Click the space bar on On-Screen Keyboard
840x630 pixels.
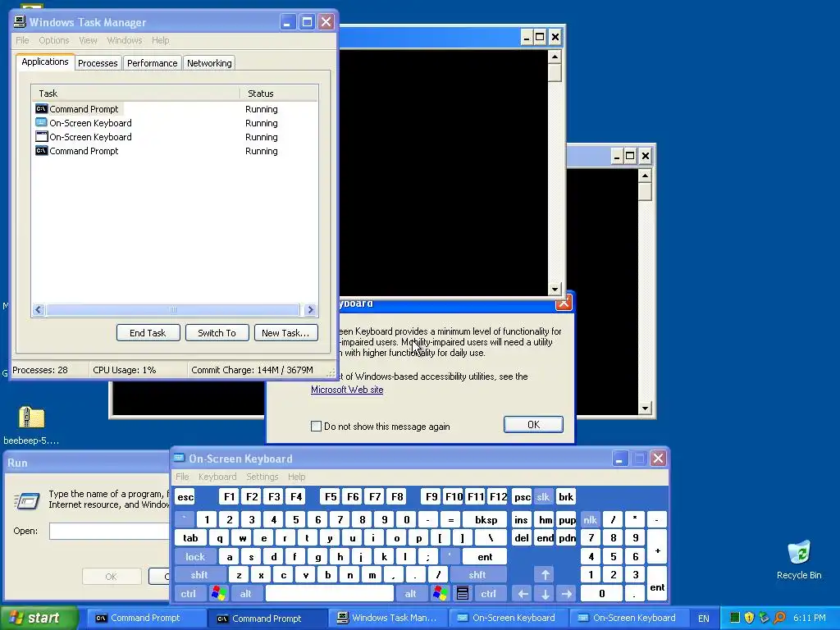pos(330,594)
